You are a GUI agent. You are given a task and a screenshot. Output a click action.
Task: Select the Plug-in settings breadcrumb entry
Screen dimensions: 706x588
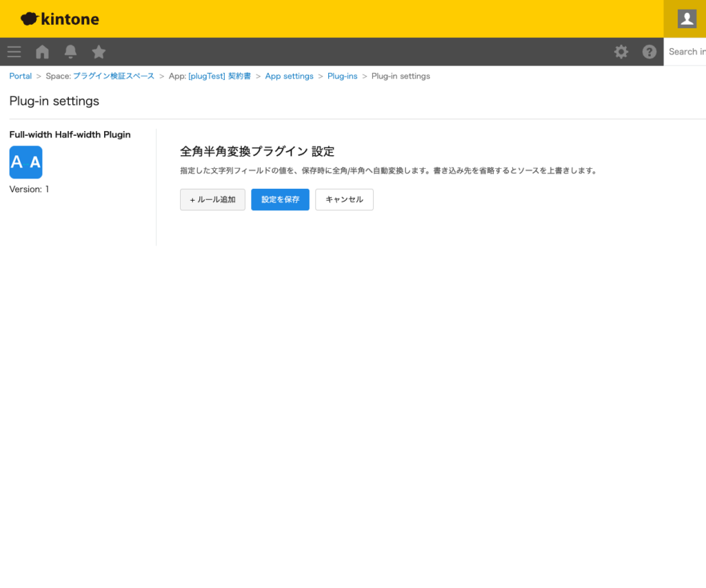(400, 76)
